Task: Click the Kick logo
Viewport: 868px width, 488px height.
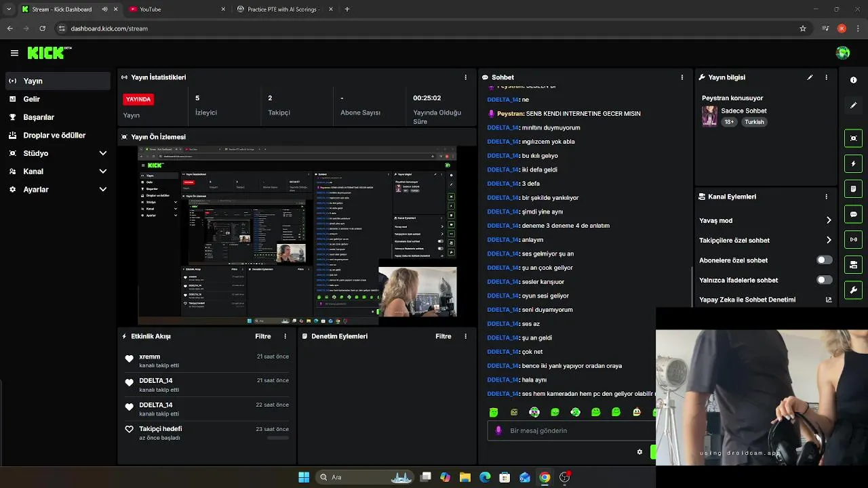Action: [50, 52]
